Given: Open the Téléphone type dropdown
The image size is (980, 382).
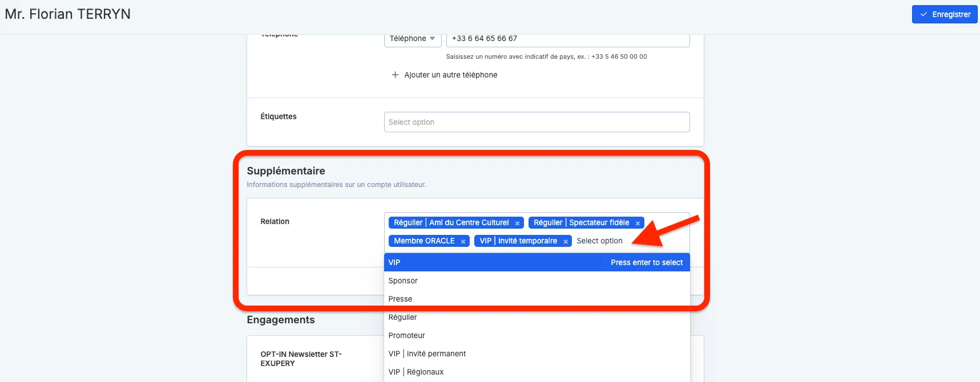Looking at the screenshot, I should pos(413,39).
